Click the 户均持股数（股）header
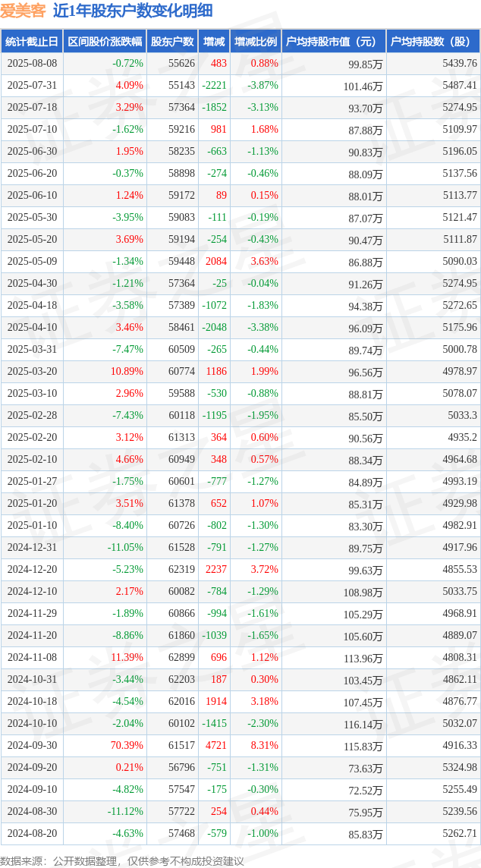Viewport: 481px width, 868px height. click(432, 42)
